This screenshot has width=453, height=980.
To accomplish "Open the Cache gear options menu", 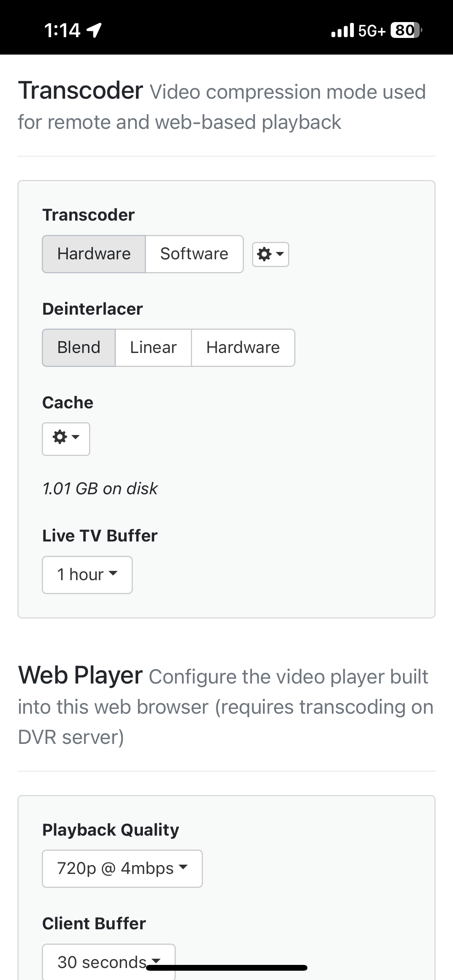I will [x=66, y=439].
